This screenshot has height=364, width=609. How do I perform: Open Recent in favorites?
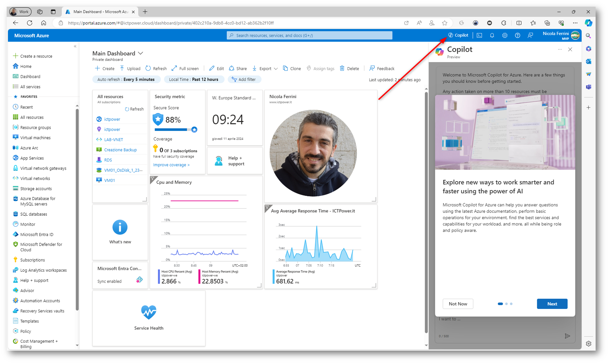[x=26, y=107]
